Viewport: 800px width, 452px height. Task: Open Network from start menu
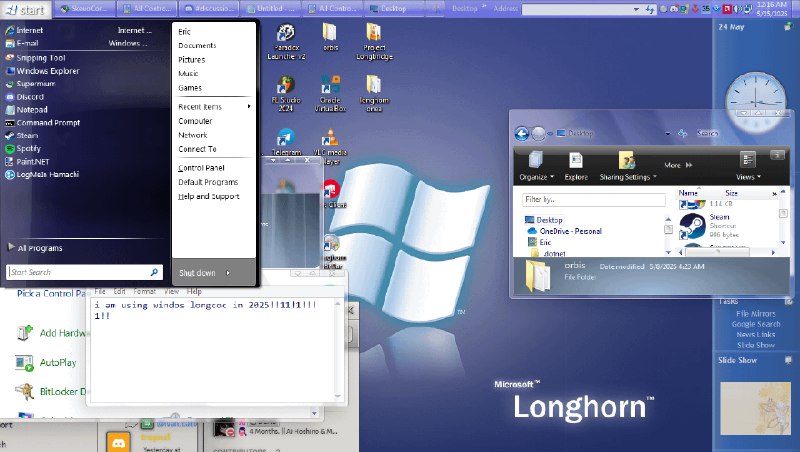193,135
